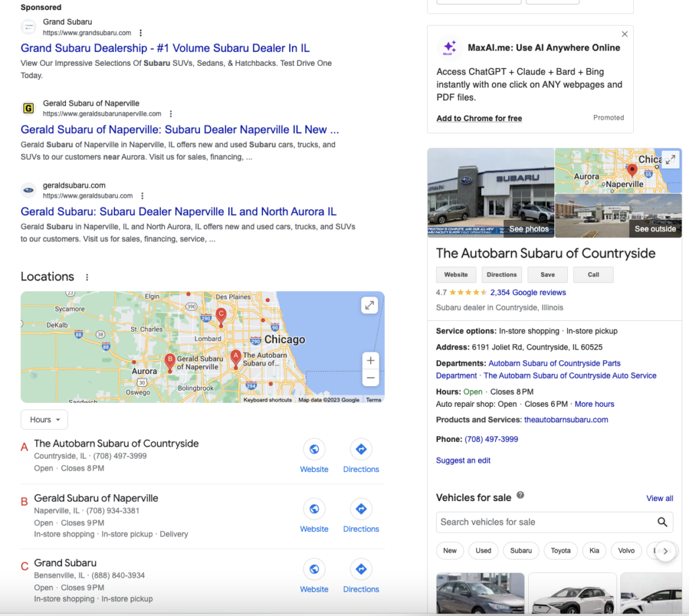Select the Toyota filter chip

click(x=560, y=550)
